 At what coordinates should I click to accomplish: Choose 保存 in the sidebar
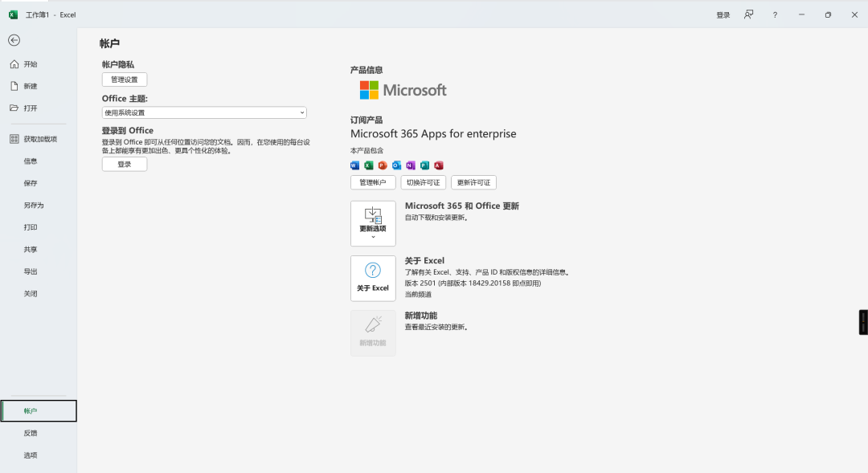coord(39,183)
